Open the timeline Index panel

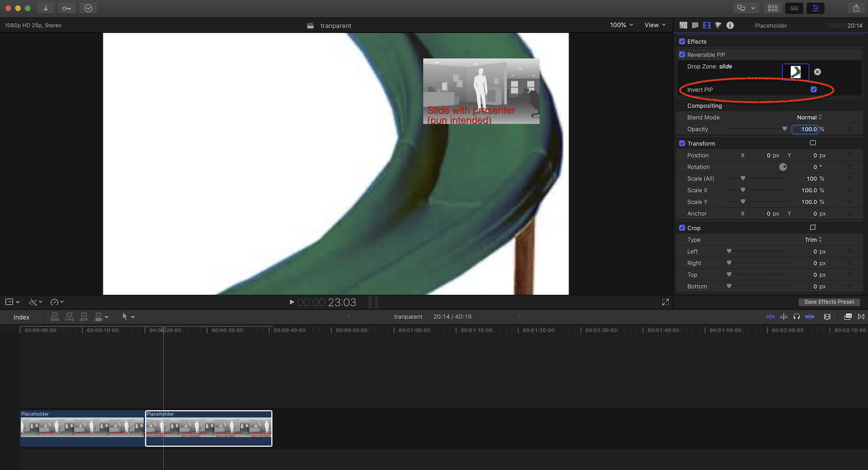click(21, 317)
